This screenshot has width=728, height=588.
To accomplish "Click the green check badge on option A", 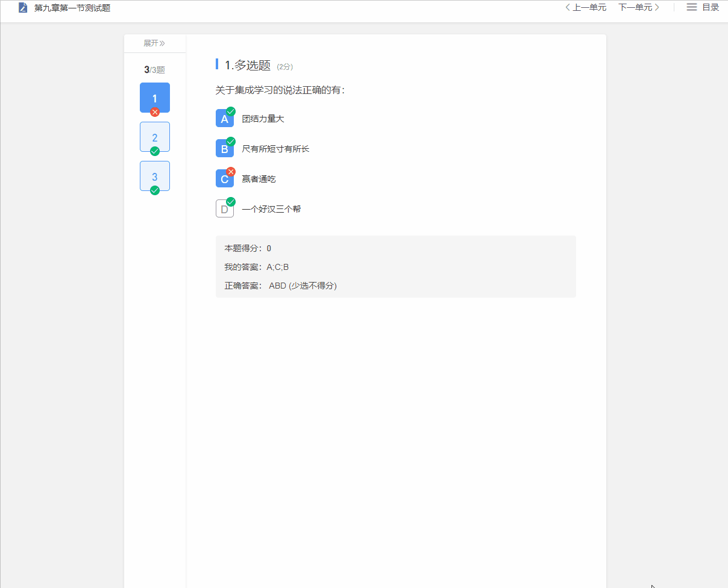I will 231,111.
